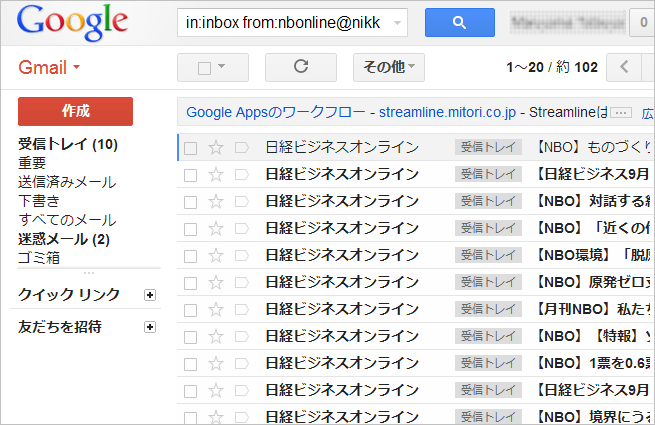Open the Gmail product switcher dropdown

pyautogui.click(x=49, y=67)
